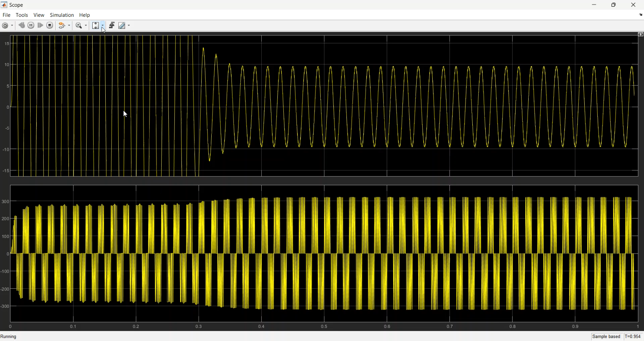Expand the Highlight block dropdown arrow
The image size is (644, 341).
tap(69, 26)
